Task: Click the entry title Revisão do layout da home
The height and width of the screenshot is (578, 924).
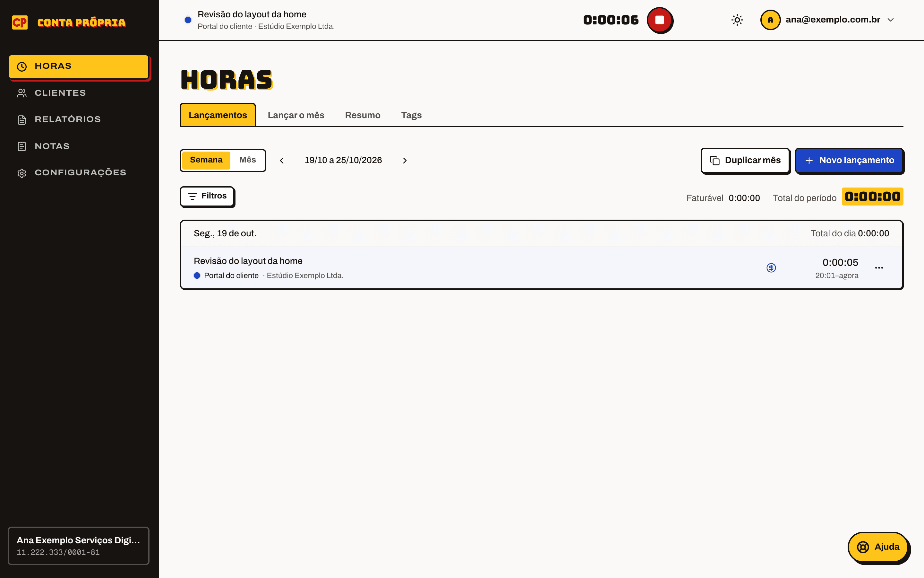Action: (248, 261)
